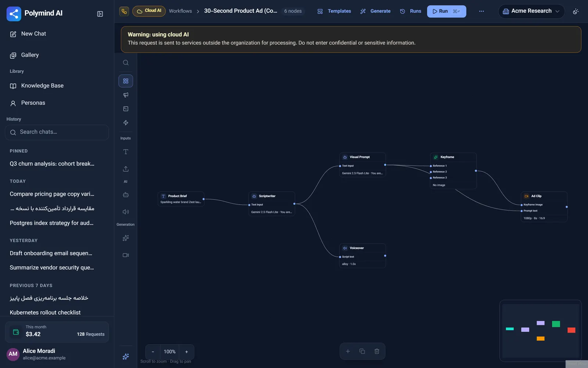This screenshot has width=588, height=368.
Task: Open the Gallery
Action: click(57, 55)
